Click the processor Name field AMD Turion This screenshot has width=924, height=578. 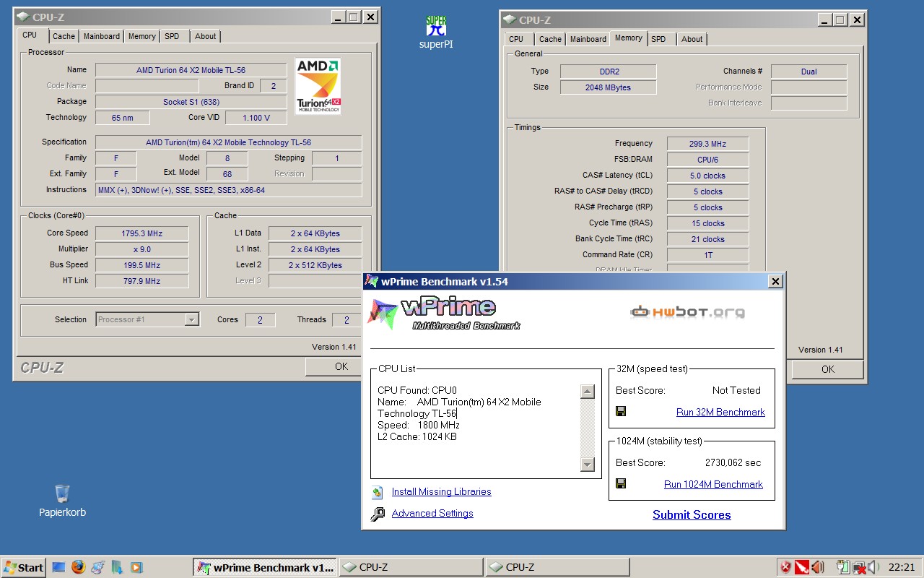point(191,70)
